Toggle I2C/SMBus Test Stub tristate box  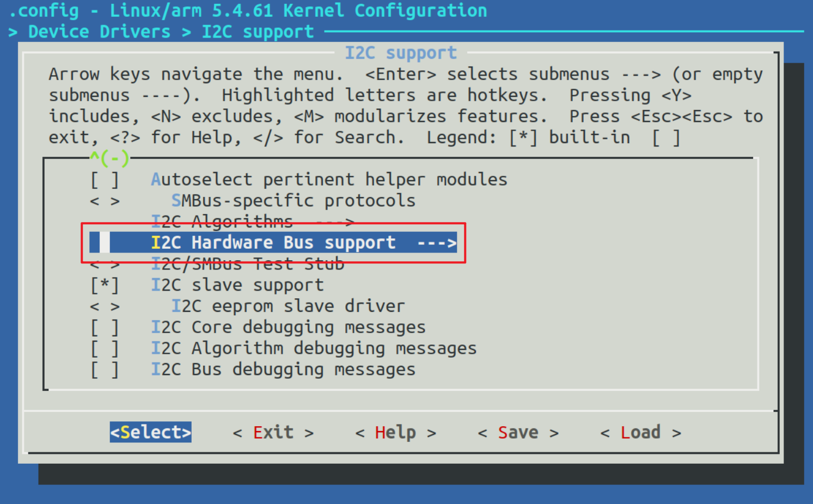point(104,265)
